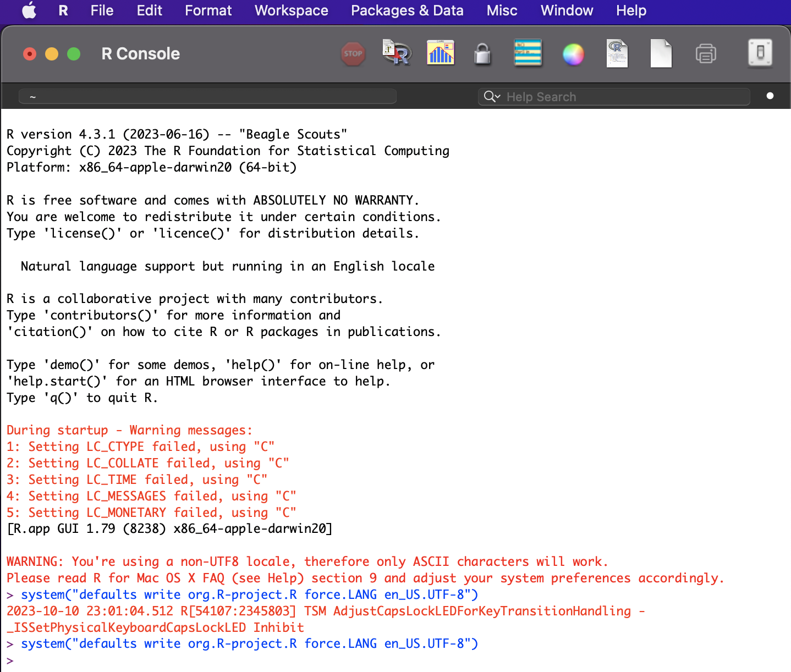Open the Misc menu
Image resolution: width=791 pixels, height=672 pixels.
coord(502,10)
